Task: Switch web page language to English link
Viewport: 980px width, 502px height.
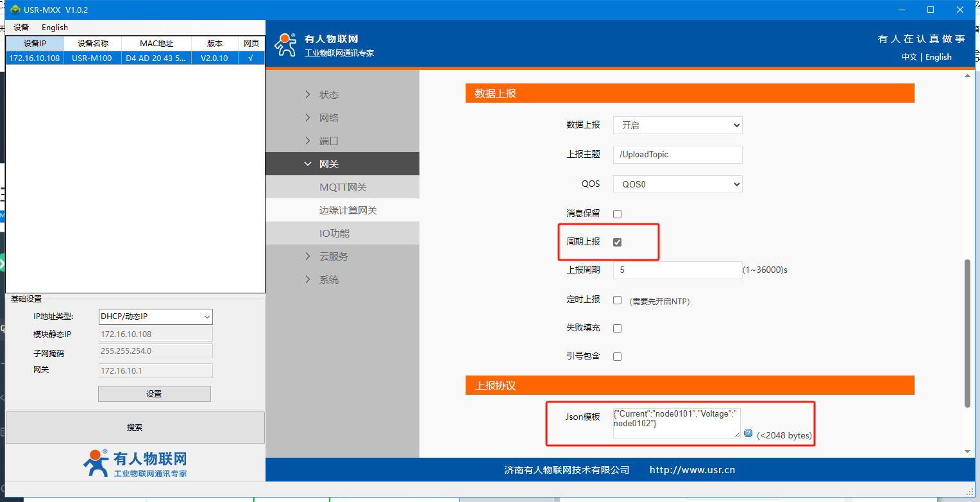Action: pos(938,57)
